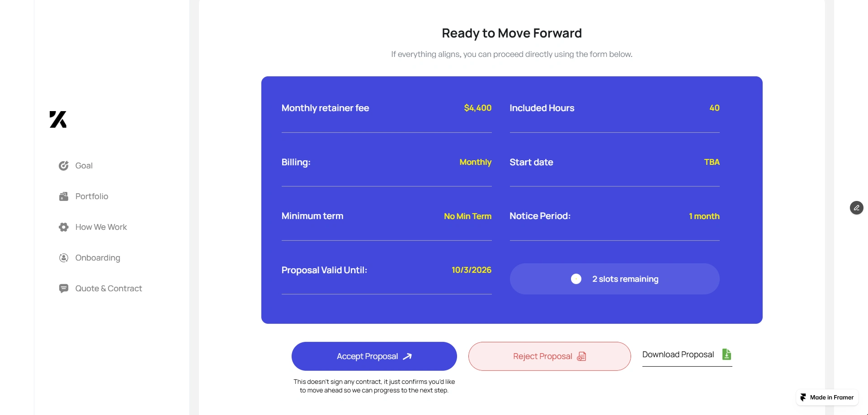The image size is (868, 415).
Task: Click the Made in Framer badge
Action: click(827, 397)
